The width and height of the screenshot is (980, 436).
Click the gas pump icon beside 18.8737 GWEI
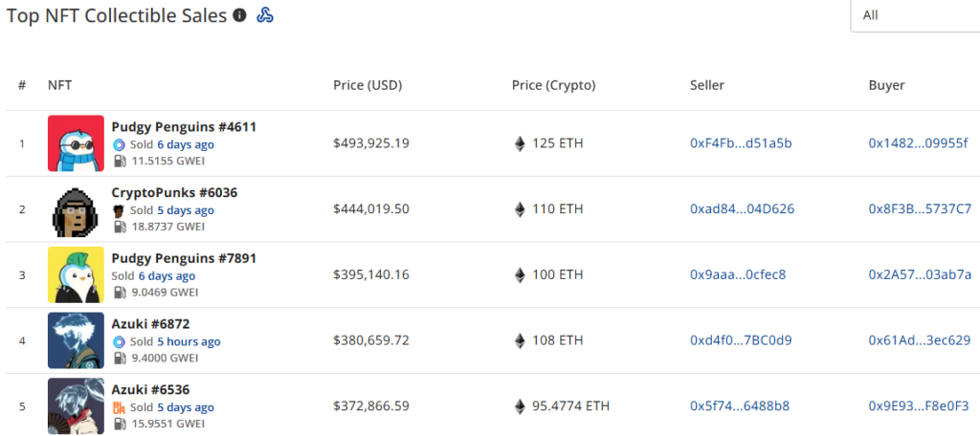point(120,226)
